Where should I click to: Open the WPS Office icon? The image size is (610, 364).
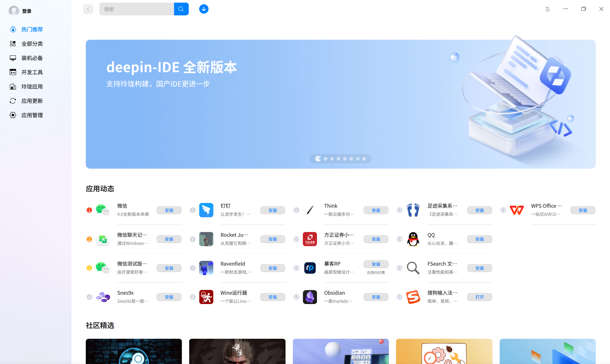517,210
